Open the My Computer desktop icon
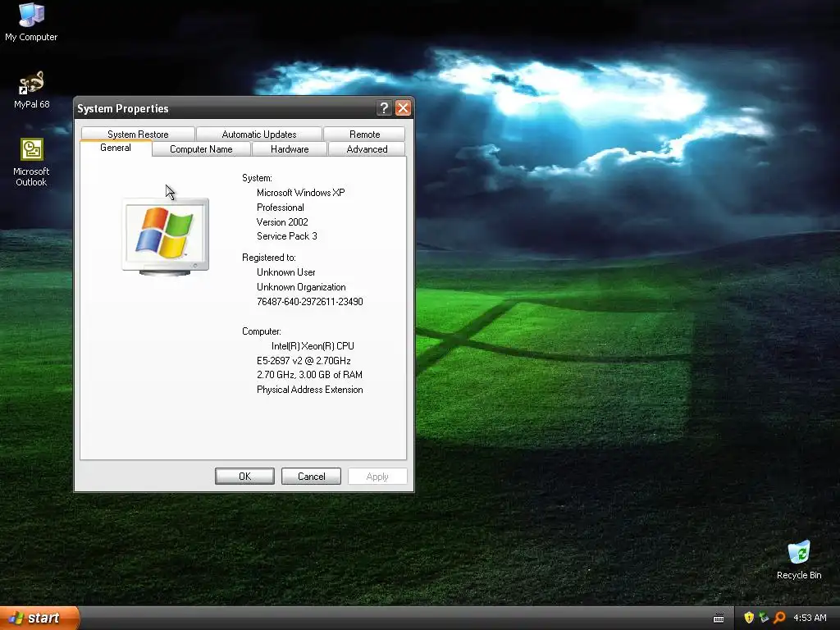This screenshot has height=630, width=840. tap(31, 22)
